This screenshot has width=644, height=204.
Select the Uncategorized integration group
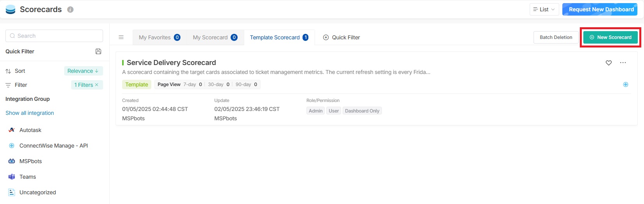pos(37,192)
